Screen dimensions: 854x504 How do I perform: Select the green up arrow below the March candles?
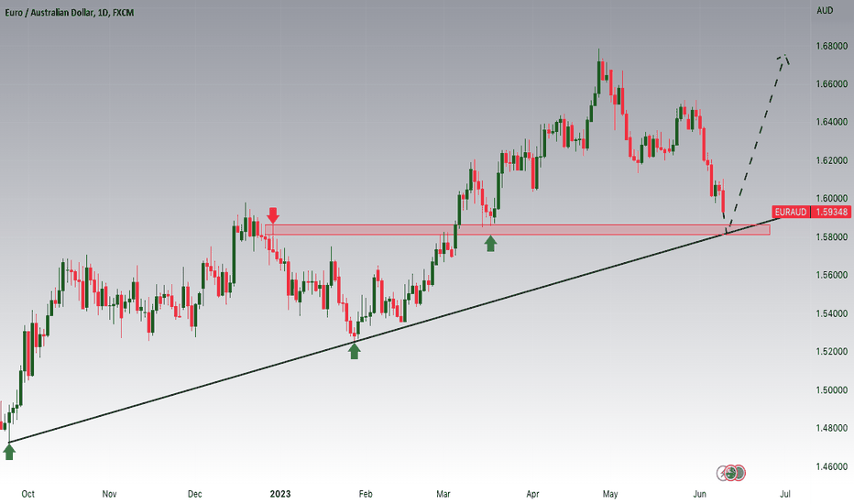pyautogui.click(x=491, y=243)
